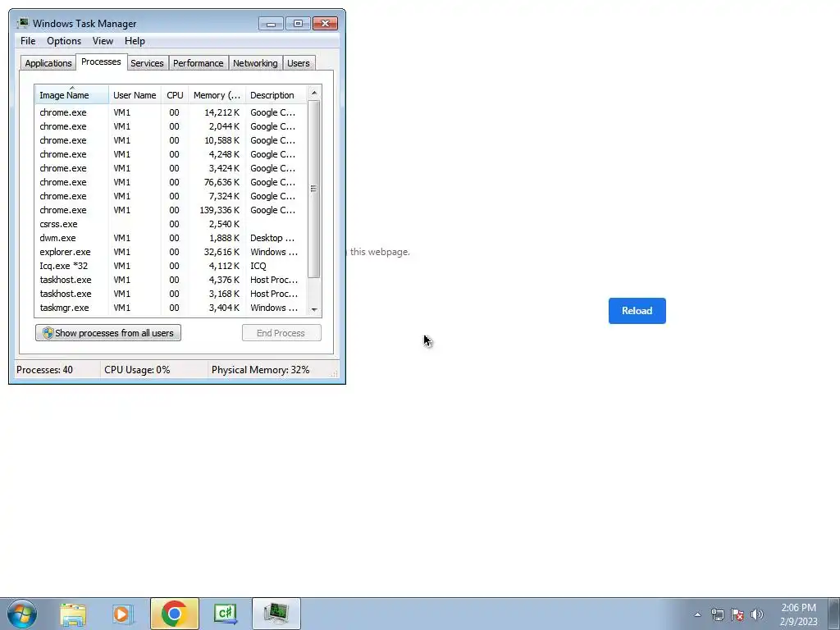The height and width of the screenshot is (630, 840).
Task: Sort by Image Name column header
Action: point(72,95)
